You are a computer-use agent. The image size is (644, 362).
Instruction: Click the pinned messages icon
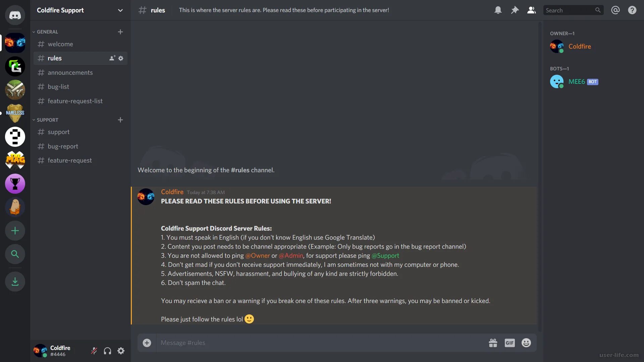pos(515,10)
